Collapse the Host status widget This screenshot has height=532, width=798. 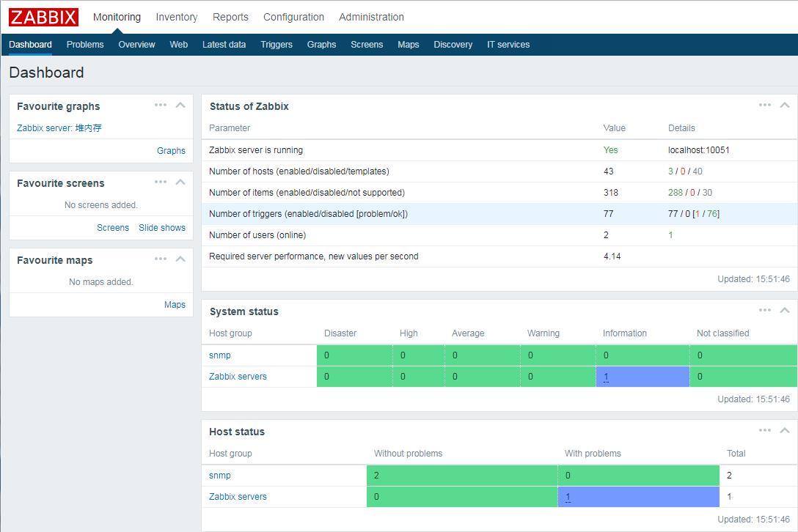coord(784,430)
